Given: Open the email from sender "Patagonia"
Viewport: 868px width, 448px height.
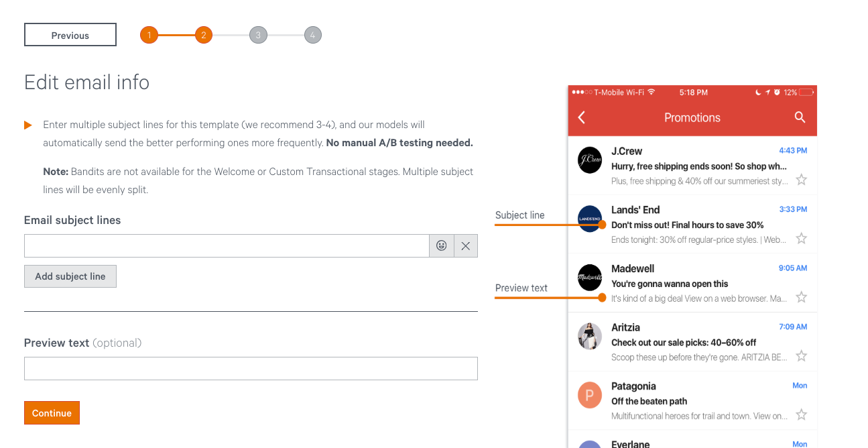Looking at the screenshot, I should [633, 386].
